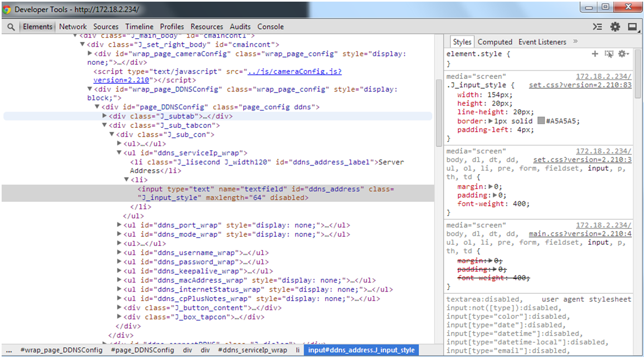
Task: Open main.css?version=2.210:4 source link
Action: (580, 234)
